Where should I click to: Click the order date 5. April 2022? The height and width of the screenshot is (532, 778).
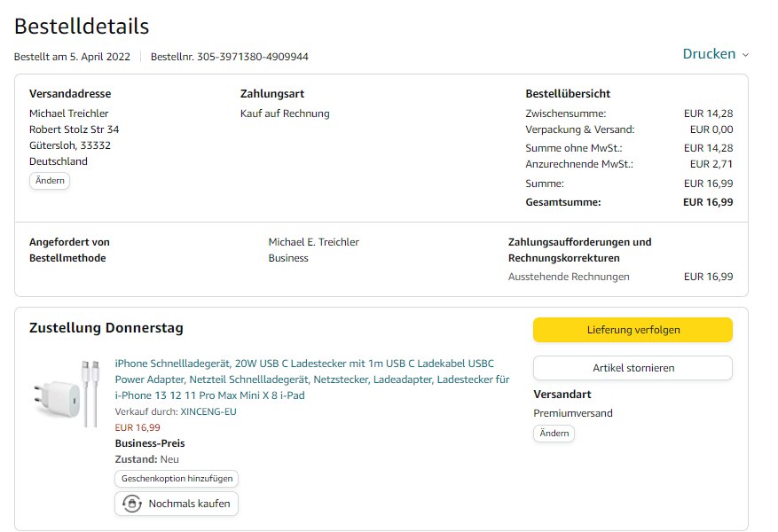click(95, 57)
